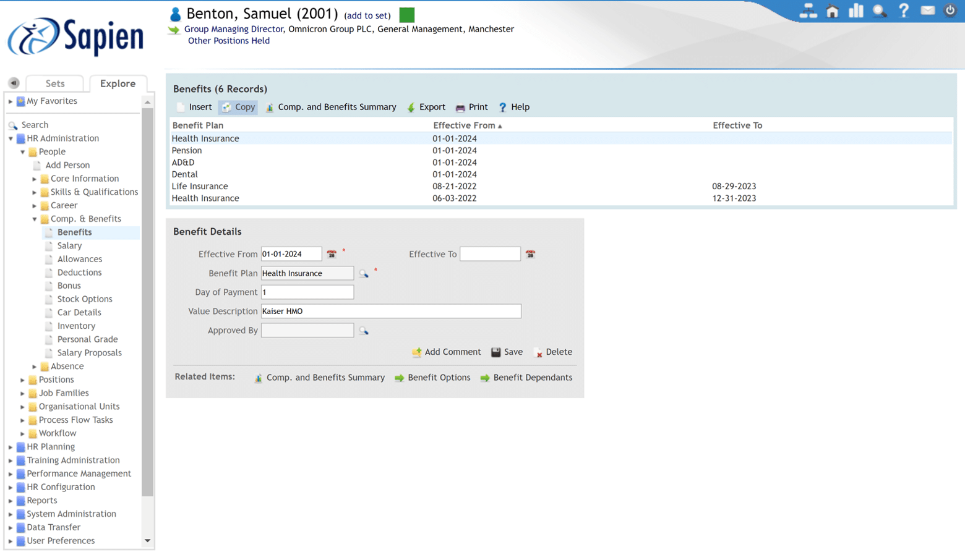The image size is (965, 560).
Task: Open the analytics bar chart icon
Action: [x=856, y=11]
